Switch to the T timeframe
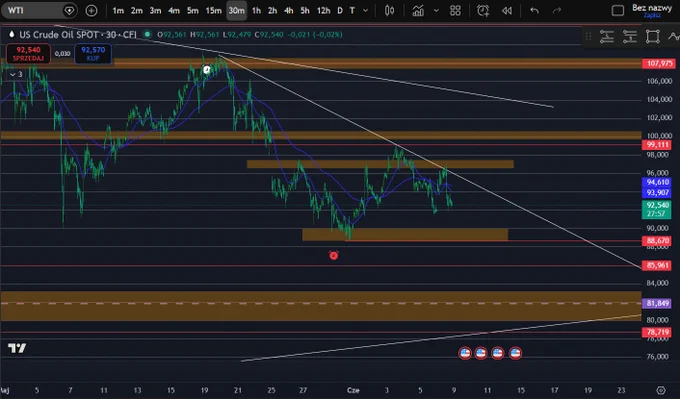 point(352,10)
